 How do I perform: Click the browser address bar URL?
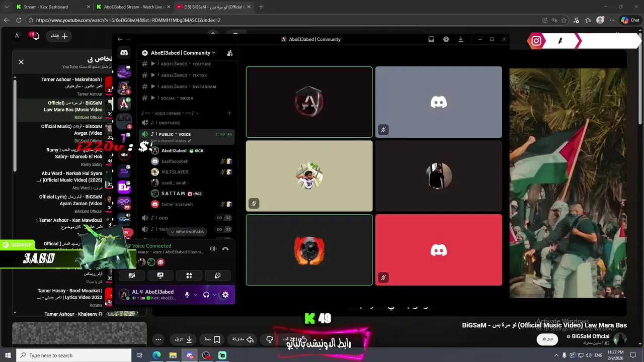[x=128, y=20]
